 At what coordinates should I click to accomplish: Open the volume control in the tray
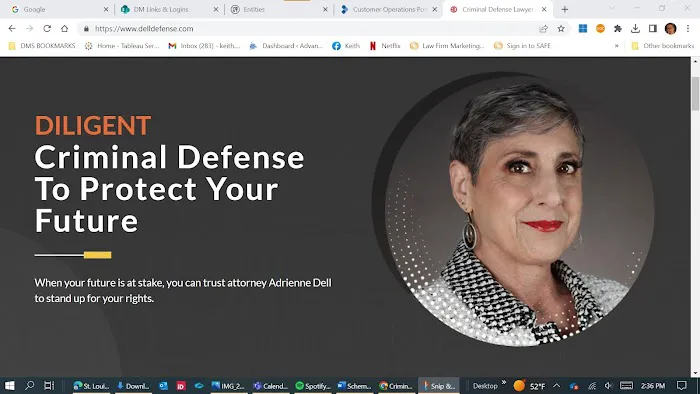609,386
